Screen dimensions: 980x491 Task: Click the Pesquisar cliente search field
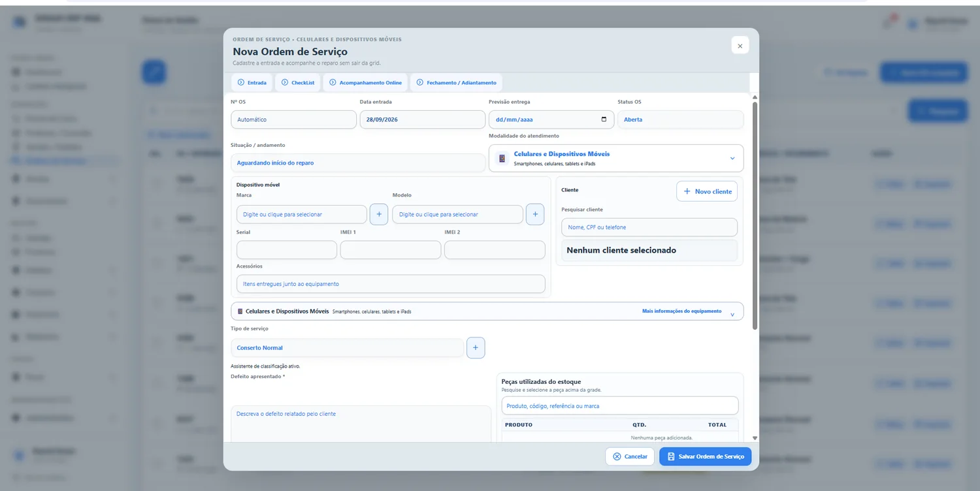[x=649, y=227]
